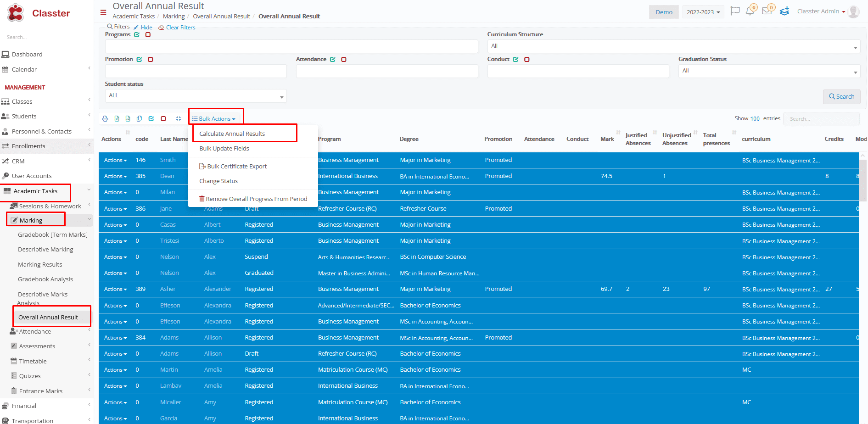Select all Attendance check icon
868x424 pixels.
coord(333,59)
